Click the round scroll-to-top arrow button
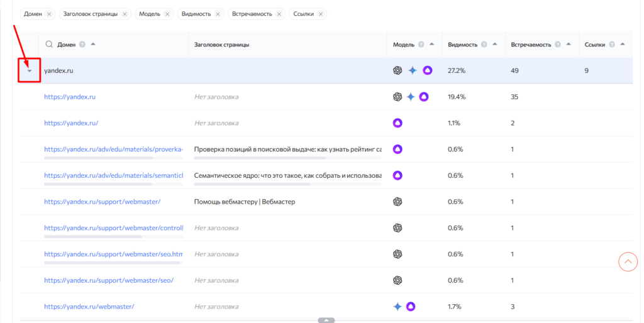 click(628, 261)
